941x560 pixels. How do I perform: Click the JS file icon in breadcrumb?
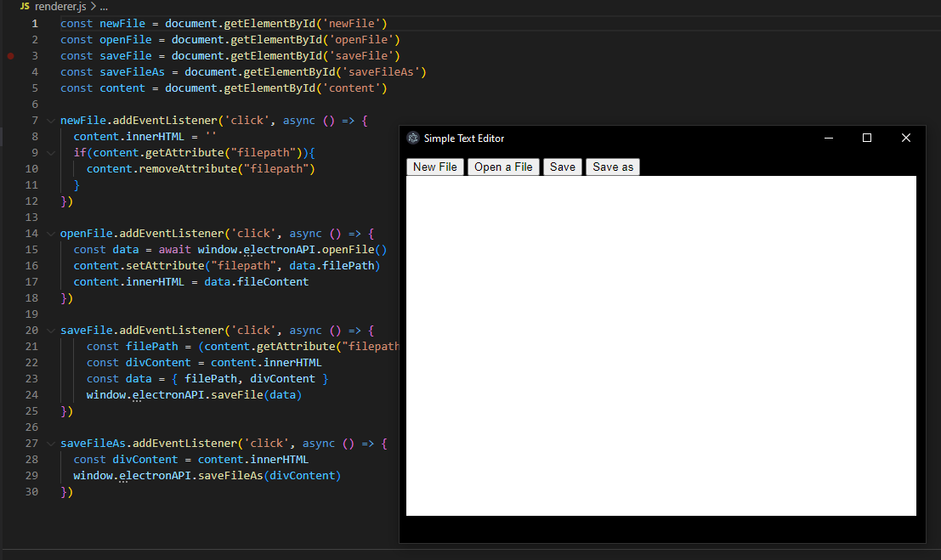(x=25, y=6)
